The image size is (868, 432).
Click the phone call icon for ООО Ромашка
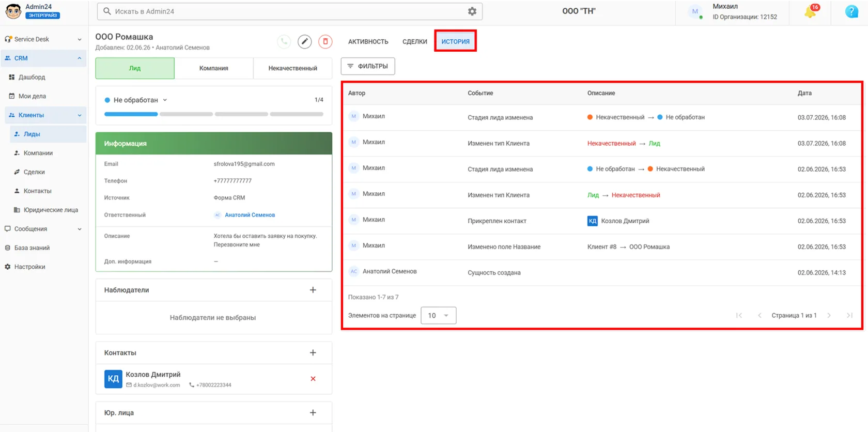click(284, 41)
